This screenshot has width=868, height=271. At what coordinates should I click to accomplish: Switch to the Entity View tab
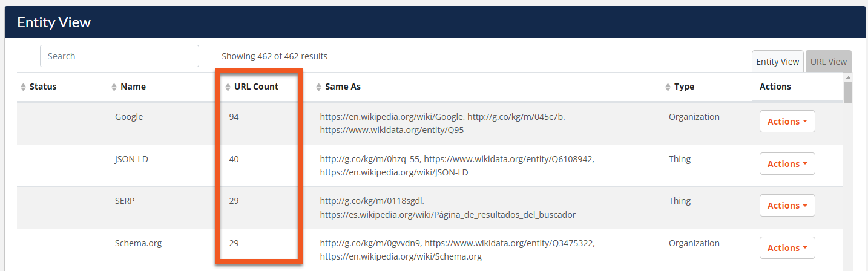(x=777, y=62)
